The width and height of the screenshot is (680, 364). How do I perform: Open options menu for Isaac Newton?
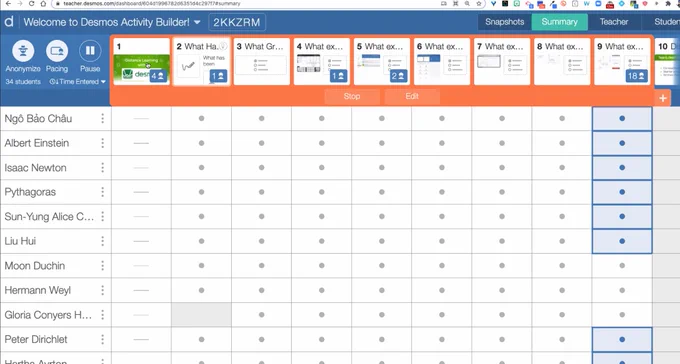coord(103,167)
